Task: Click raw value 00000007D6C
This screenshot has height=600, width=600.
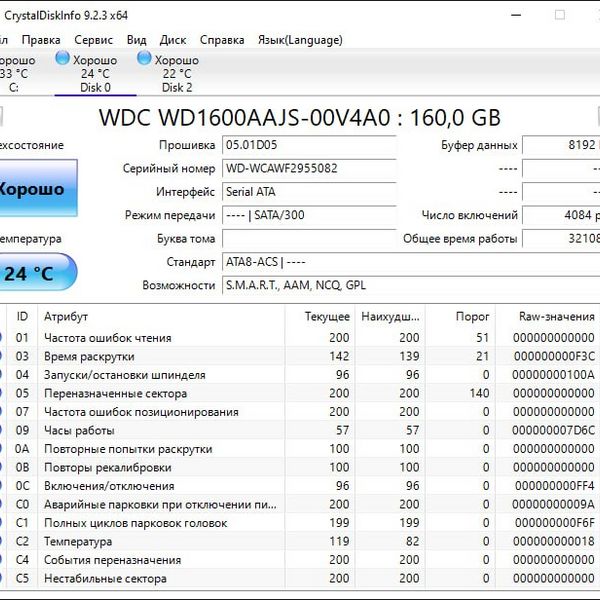Action: click(x=554, y=430)
